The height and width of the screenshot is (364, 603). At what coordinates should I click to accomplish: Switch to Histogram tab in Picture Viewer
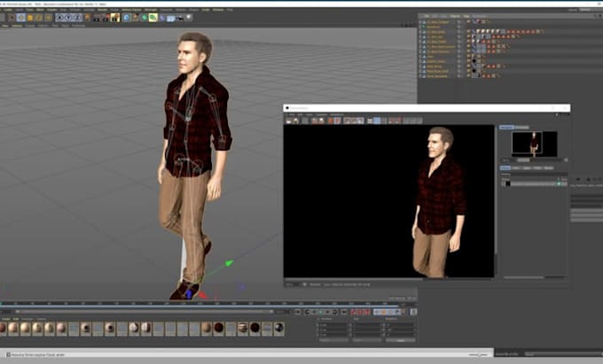521,128
